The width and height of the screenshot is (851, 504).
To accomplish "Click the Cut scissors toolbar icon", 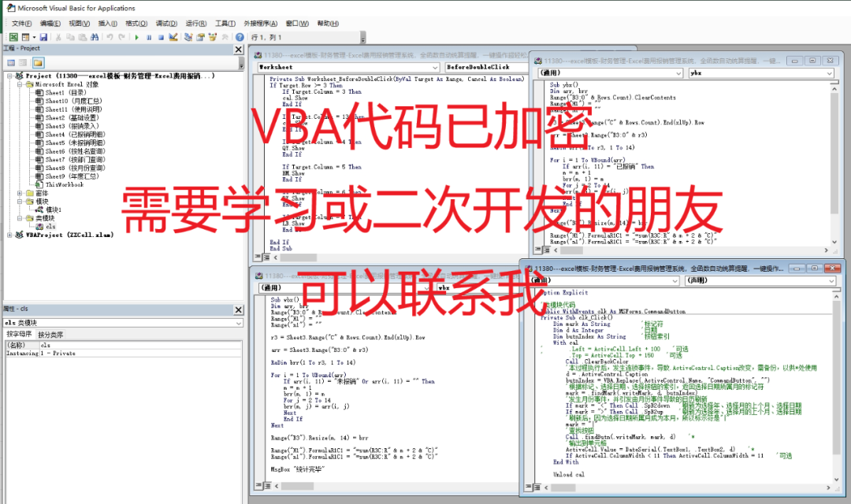I will coord(58,38).
